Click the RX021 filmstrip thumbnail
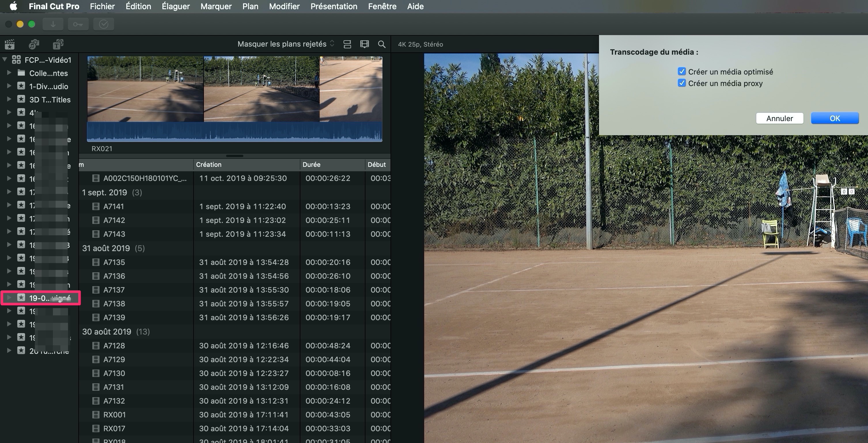 (234, 89)
